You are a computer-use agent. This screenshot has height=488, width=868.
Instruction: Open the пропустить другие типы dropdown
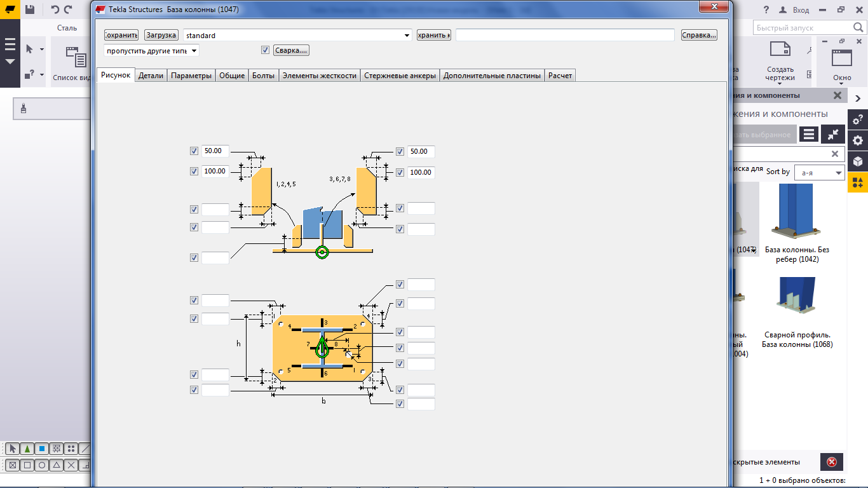pos(194,50)
